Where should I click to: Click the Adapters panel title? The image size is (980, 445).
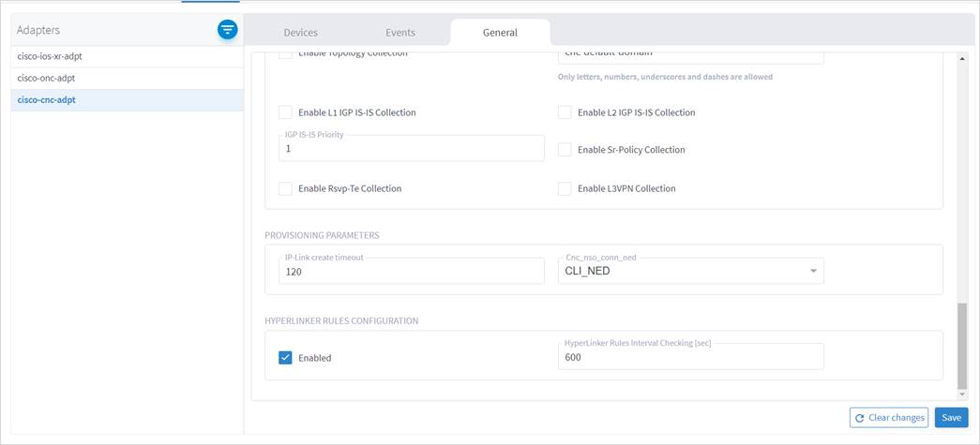click(x=38, y=30)
